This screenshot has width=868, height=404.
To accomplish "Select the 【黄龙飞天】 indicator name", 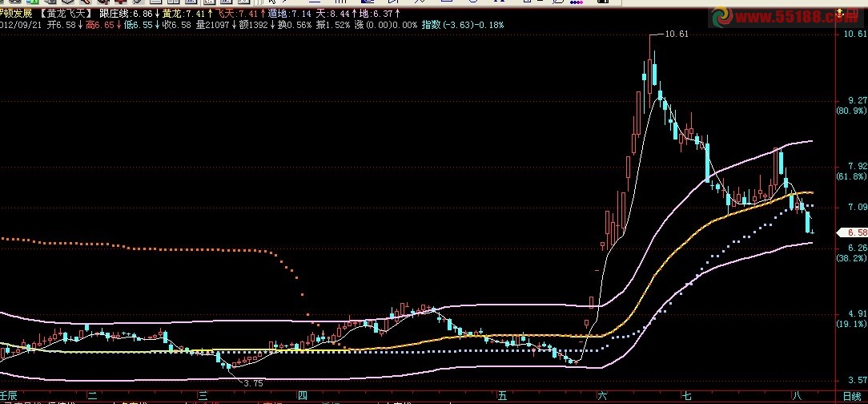I will pos(67,14).
